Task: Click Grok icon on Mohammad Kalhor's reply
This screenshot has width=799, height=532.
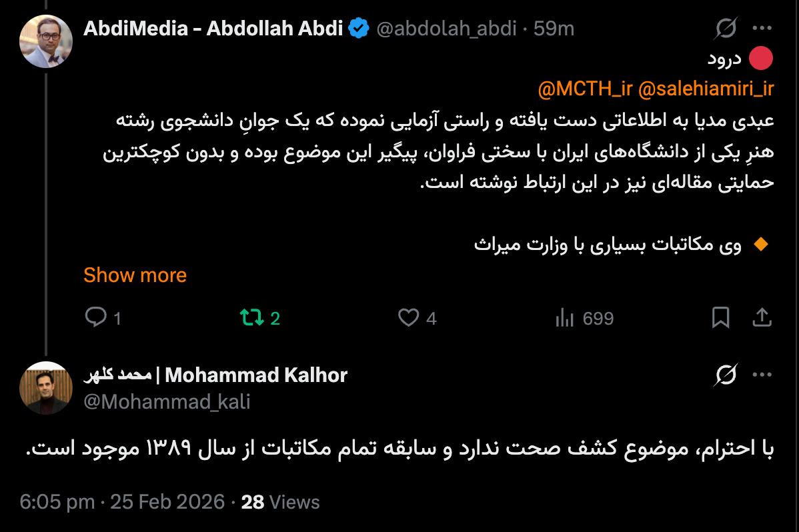Action: [726, 375]
